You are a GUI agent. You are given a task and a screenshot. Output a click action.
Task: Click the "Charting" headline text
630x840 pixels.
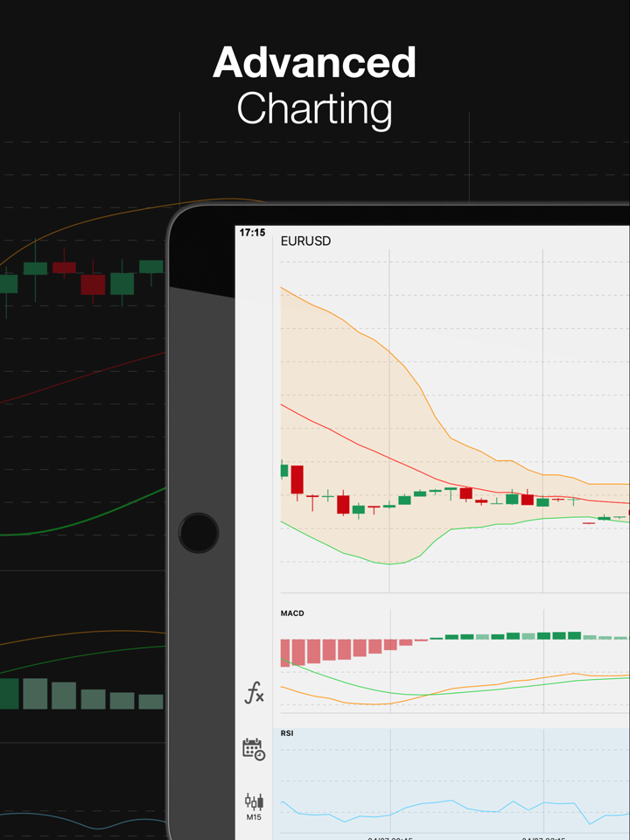314,109
